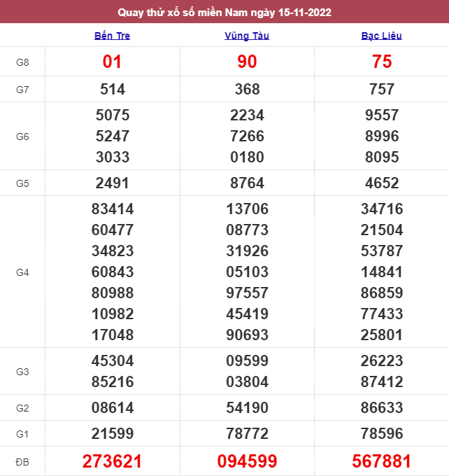Click Vũng Tàu special prize 094599
This screenshot has height=476, width=449.
pyautogui.click(x=247, y=461)
